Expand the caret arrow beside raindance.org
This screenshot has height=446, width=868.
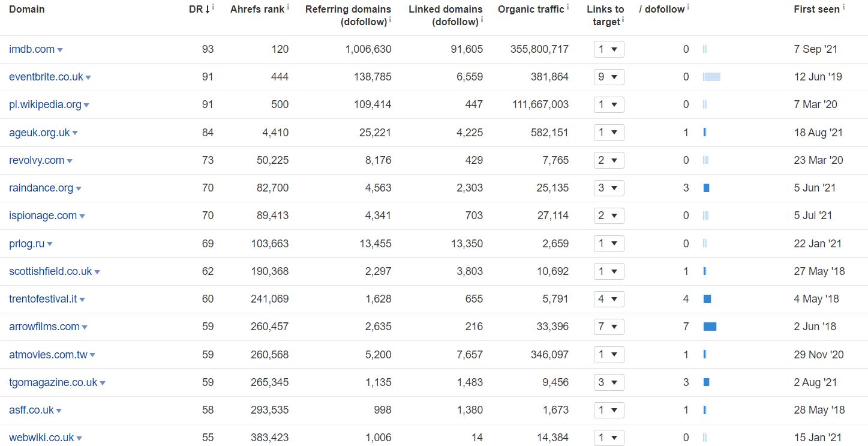(x=79, y=189)
